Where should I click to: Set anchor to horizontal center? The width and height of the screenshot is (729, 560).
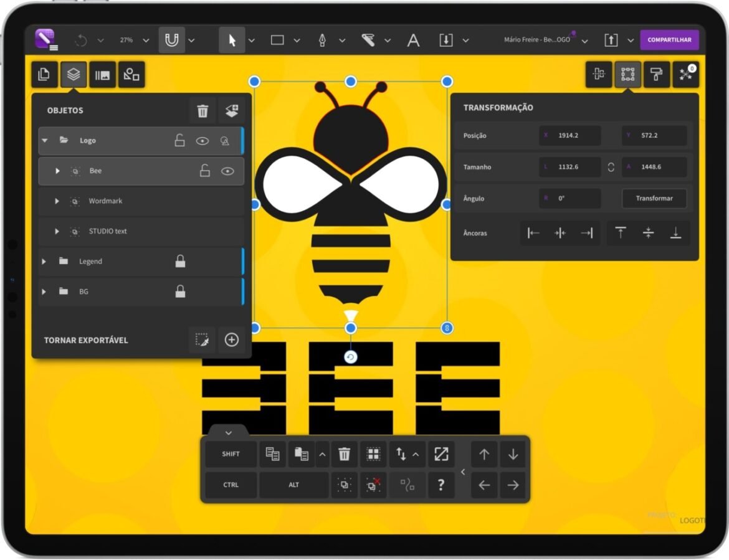coord(560,233)
